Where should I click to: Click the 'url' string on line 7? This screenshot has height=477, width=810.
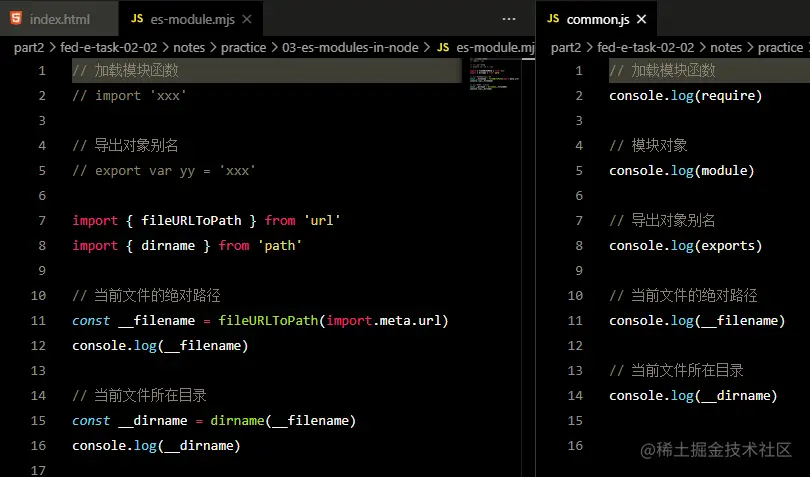(322, 221)
